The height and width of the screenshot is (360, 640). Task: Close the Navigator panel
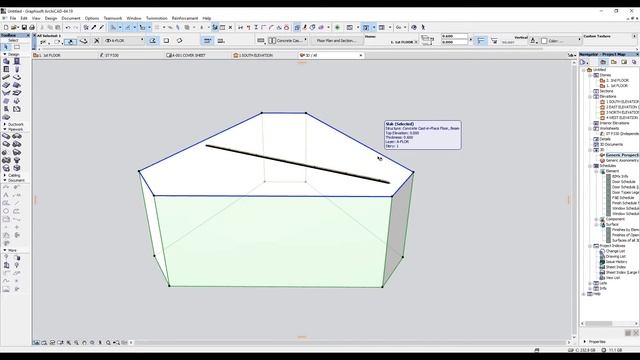click(x=637, y=54)
